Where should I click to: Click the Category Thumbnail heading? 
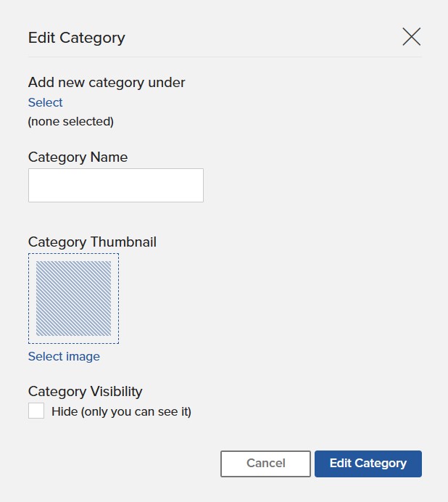point(92,242)
